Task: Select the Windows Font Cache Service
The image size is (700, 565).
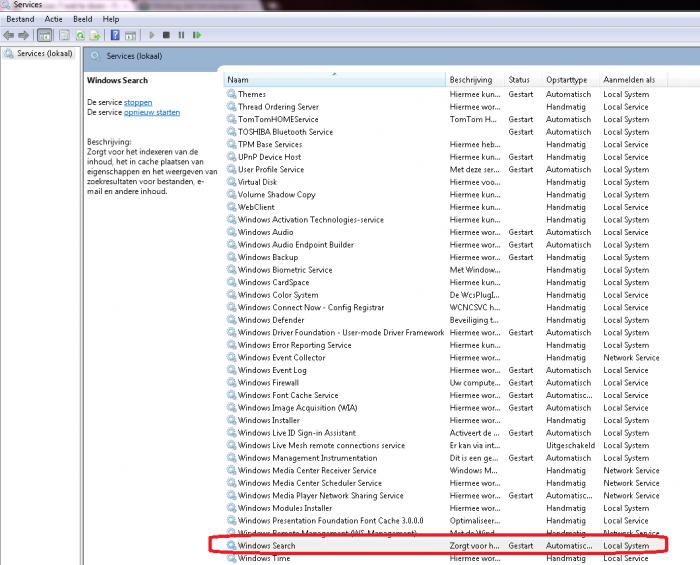Action: pyautogui.click(x=444, y=395)
